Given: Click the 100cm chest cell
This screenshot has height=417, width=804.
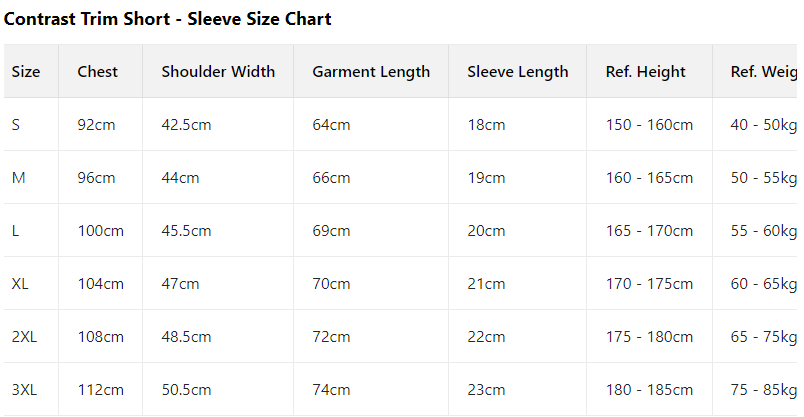Looking at the screenshot, I should (101, 231).
